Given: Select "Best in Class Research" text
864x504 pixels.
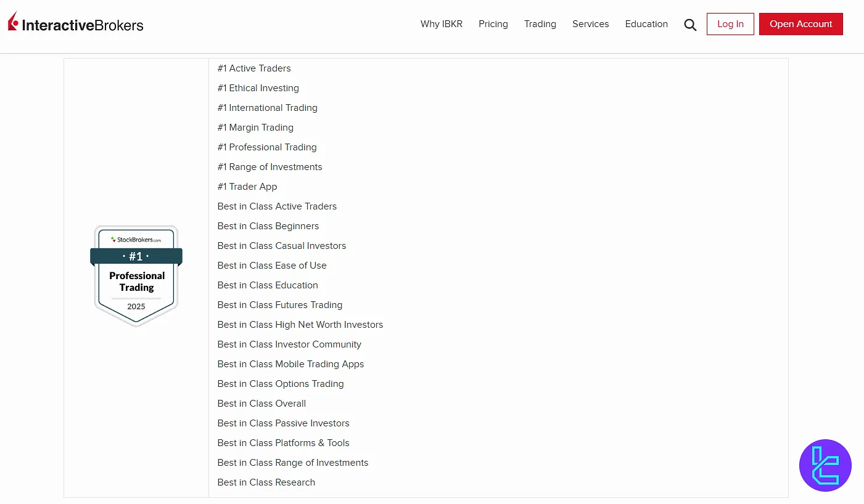Looking at the screenshot, I should (266, 482).
